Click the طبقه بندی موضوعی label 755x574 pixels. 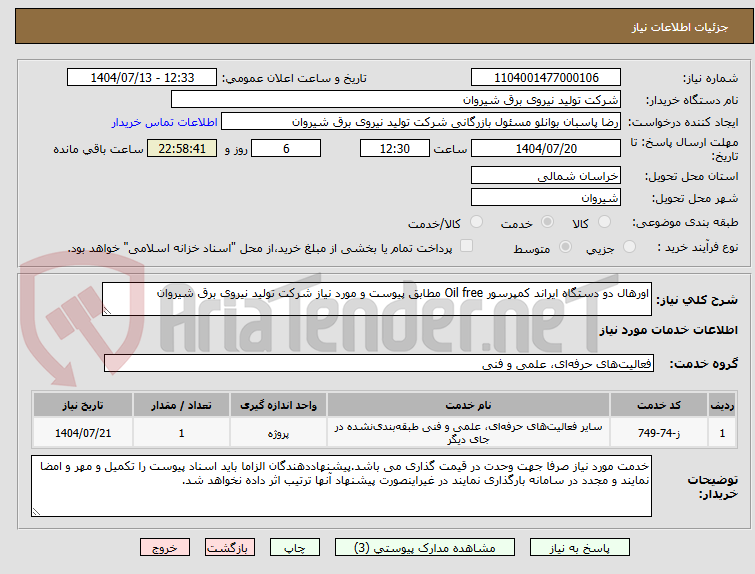[x=685, y=222]
